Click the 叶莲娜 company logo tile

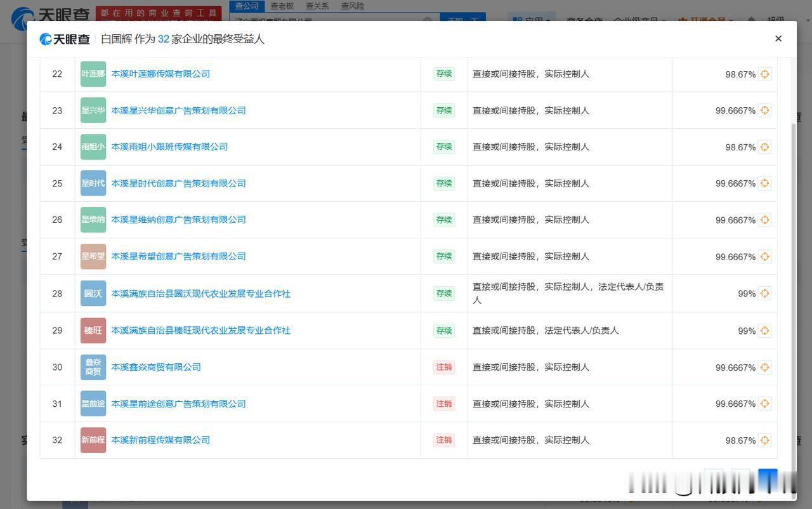coord(93,74)
